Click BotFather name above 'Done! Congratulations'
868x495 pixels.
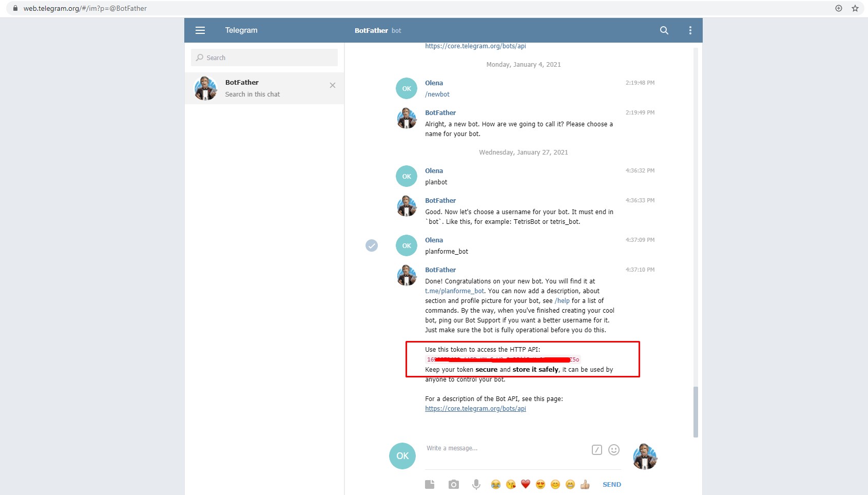pos(440,270)
